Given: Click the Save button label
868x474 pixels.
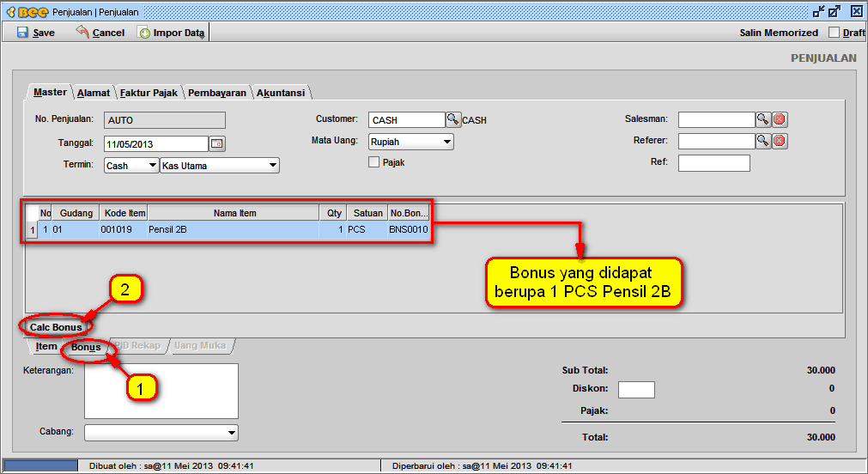Looking at the screenshot, I should tap(43, 33).
